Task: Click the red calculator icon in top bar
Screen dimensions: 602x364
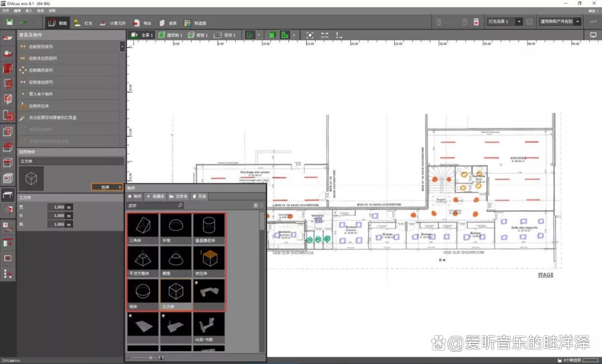Action: click(x=476, y=22)
